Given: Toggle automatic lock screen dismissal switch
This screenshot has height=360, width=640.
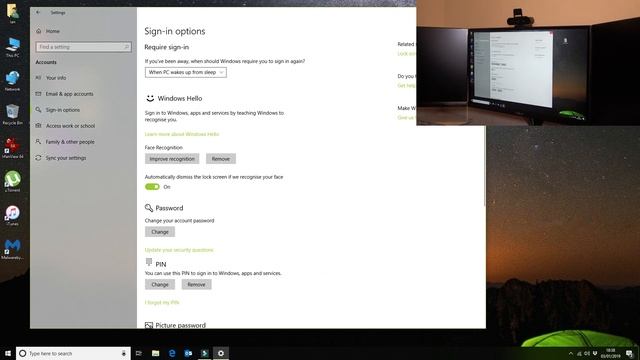Looking at the screenshot, I should point(152,187).
